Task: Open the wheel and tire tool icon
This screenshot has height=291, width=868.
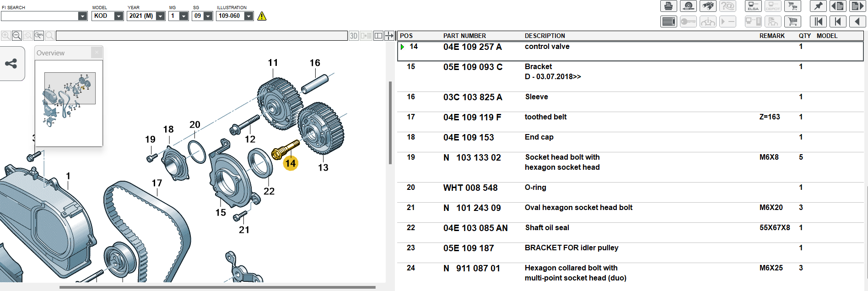Action: click(x=688, y=6)
